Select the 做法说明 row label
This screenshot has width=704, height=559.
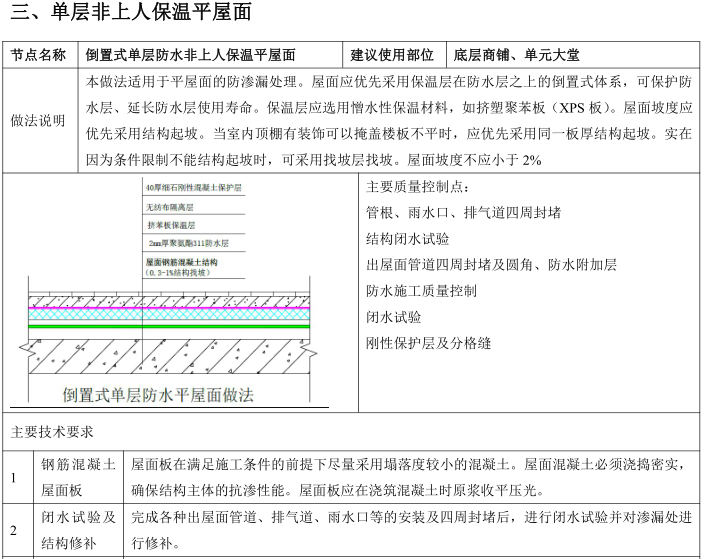(x=39, y=120)
